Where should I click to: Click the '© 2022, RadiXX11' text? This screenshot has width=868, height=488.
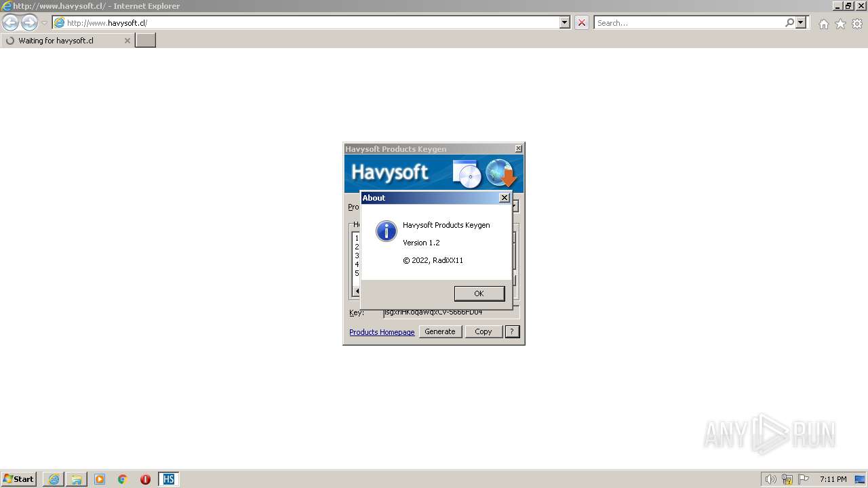click(x=433, y=260)
